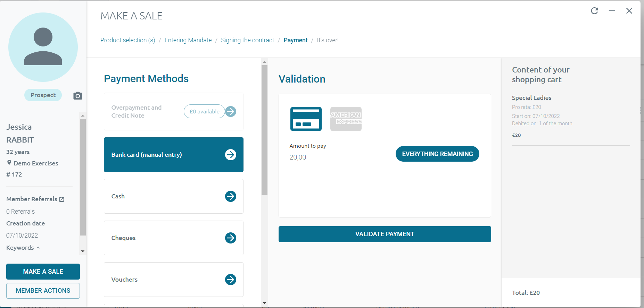Screen dimensions: 644x308
Task: Click the Special Ladies cart item
Action: 531,98
